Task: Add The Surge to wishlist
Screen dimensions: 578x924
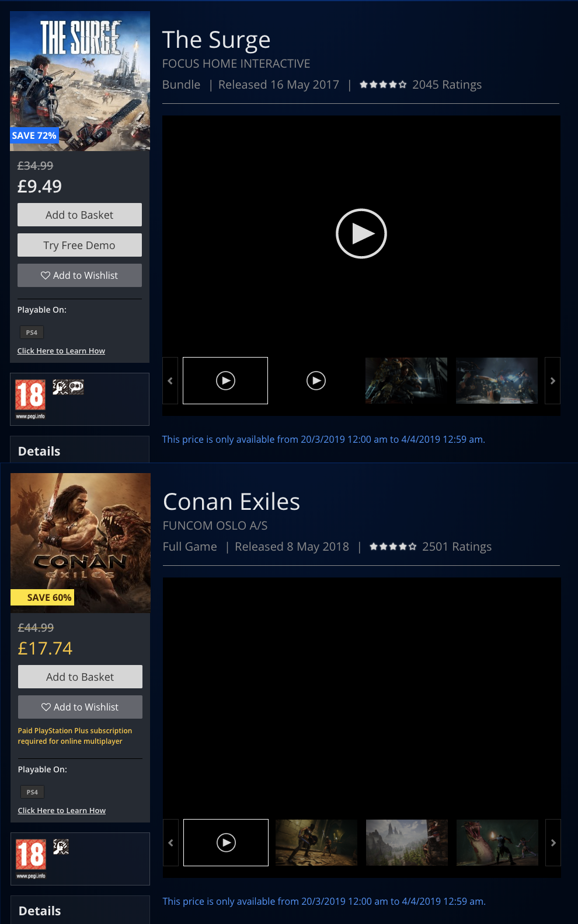Action: 79,275
